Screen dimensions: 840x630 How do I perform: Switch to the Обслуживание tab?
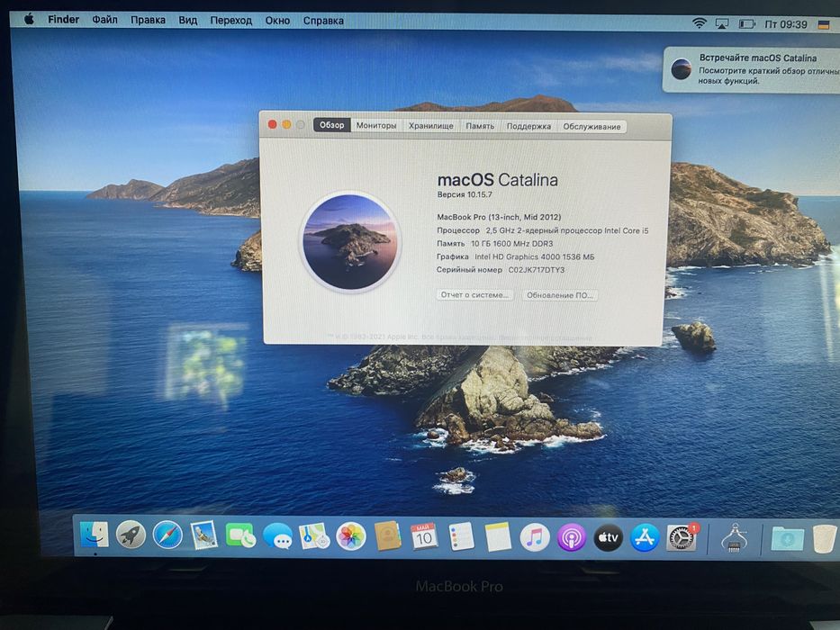coord(592,126)
